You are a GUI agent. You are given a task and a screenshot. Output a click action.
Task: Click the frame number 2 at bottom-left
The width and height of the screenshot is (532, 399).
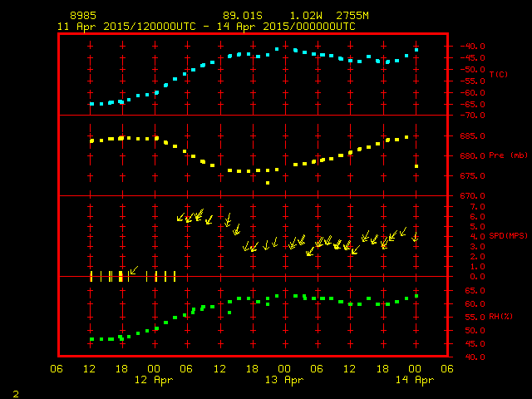[15, 392]
